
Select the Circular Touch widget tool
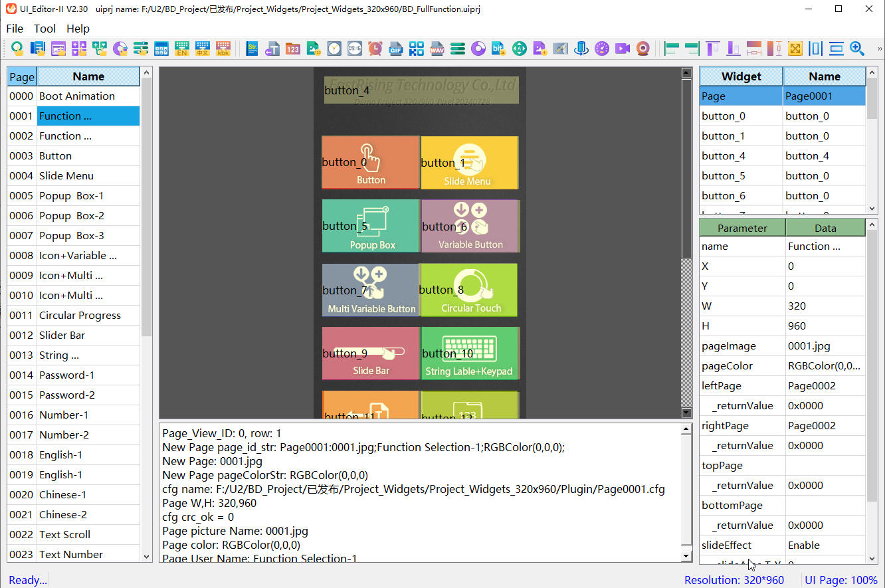tap(120, 49)
